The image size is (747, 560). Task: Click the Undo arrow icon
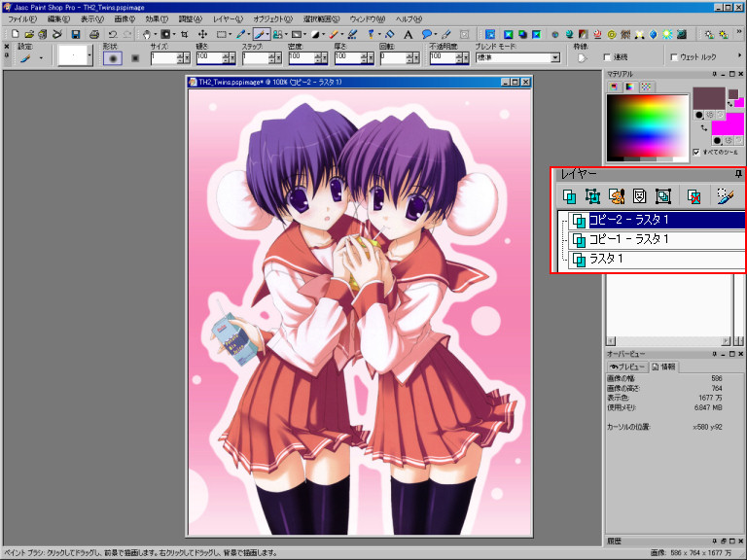113,34
